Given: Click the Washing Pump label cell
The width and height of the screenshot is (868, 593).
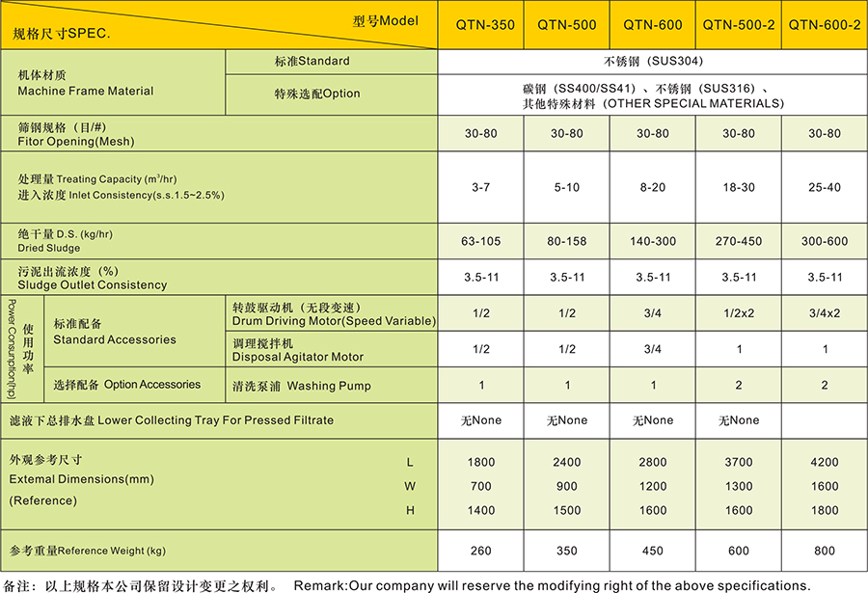Looking at the screenshot, I should pos(301,386).
